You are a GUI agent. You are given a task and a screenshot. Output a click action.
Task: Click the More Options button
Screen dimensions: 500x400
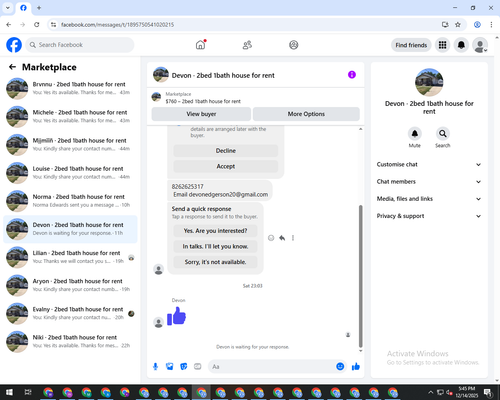306,114
